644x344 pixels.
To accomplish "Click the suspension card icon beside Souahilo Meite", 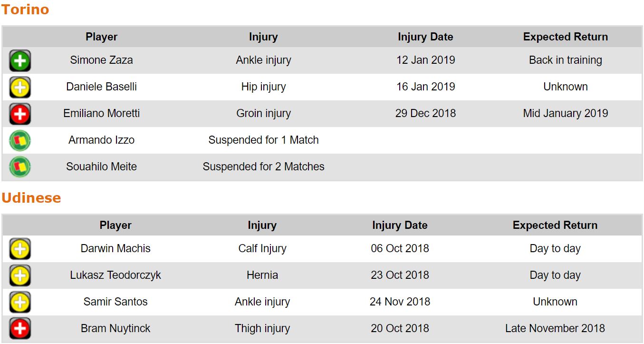I will tap(20, 167).
